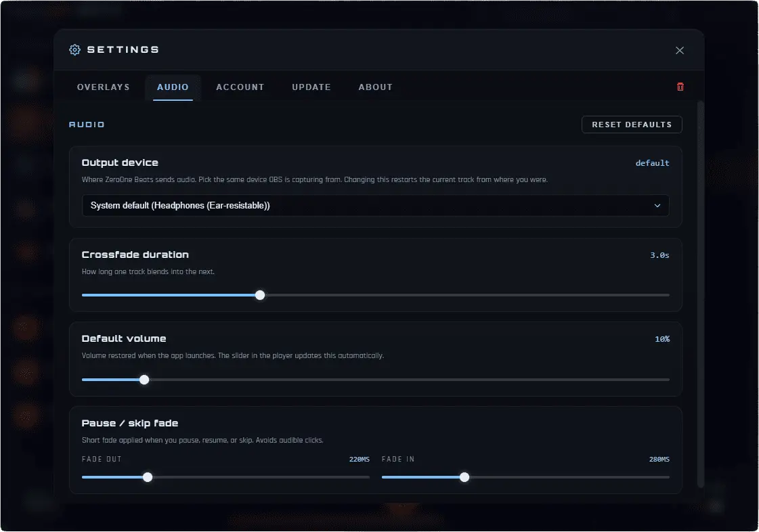The width and height of the screenshot is (759, 532).
Task: Click the red trash icon
Action: (680, 87)
